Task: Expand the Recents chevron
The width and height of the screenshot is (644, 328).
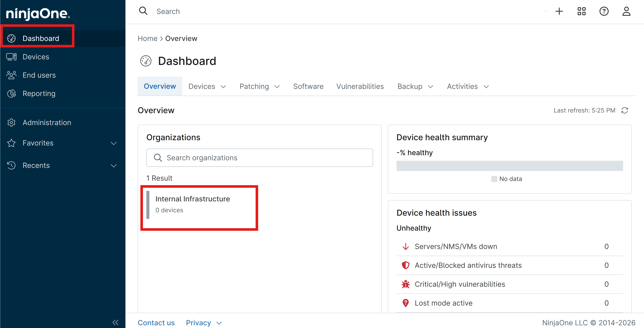Action: pyautogui.click(x=114, y=166)
